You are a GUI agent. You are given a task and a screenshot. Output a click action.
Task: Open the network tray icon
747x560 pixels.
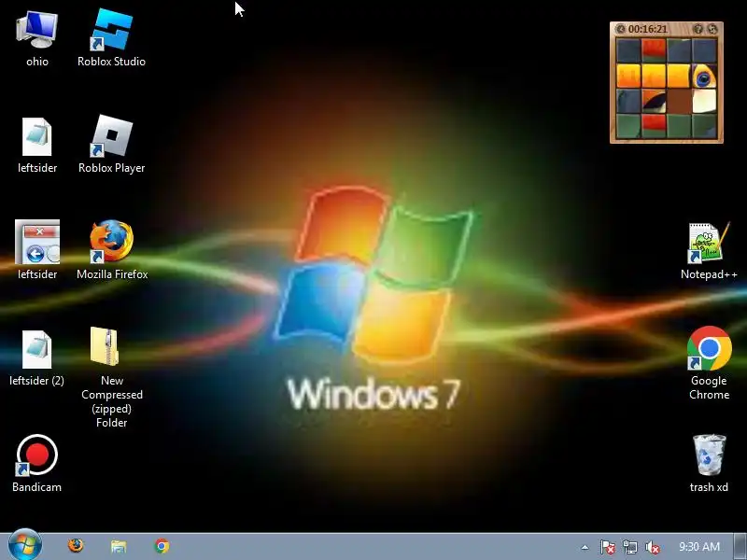[x=629, y=547]
